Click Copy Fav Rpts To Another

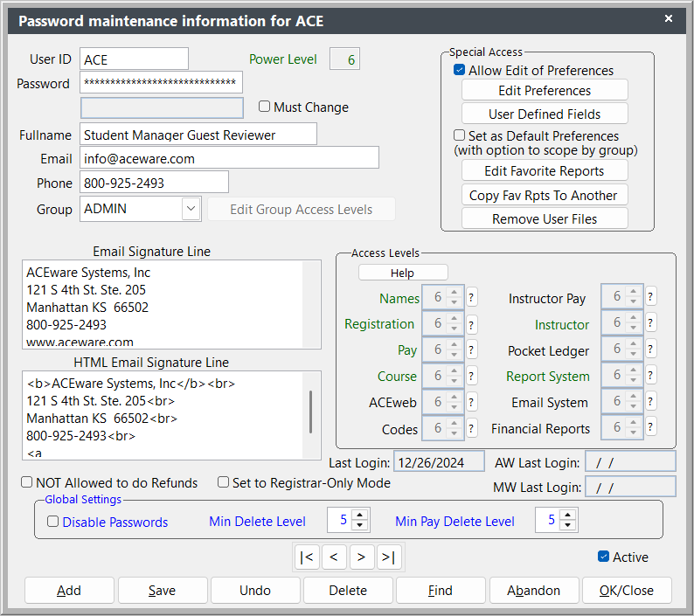(545, 195)
